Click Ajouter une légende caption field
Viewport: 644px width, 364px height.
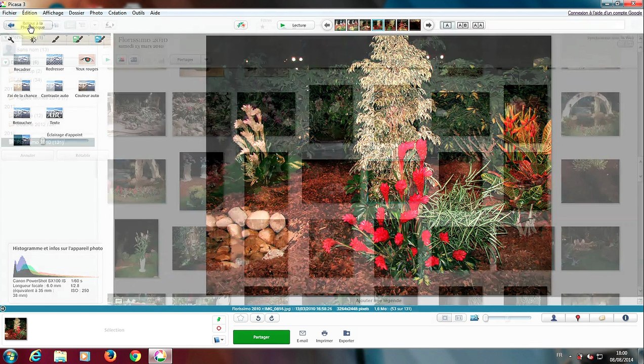click(x=378, y=300)
